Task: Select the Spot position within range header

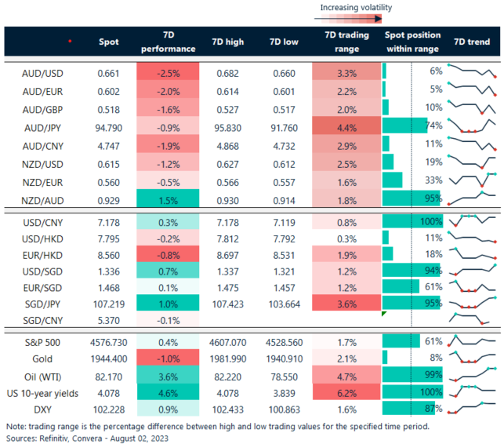Action: (x=412, y=42)
